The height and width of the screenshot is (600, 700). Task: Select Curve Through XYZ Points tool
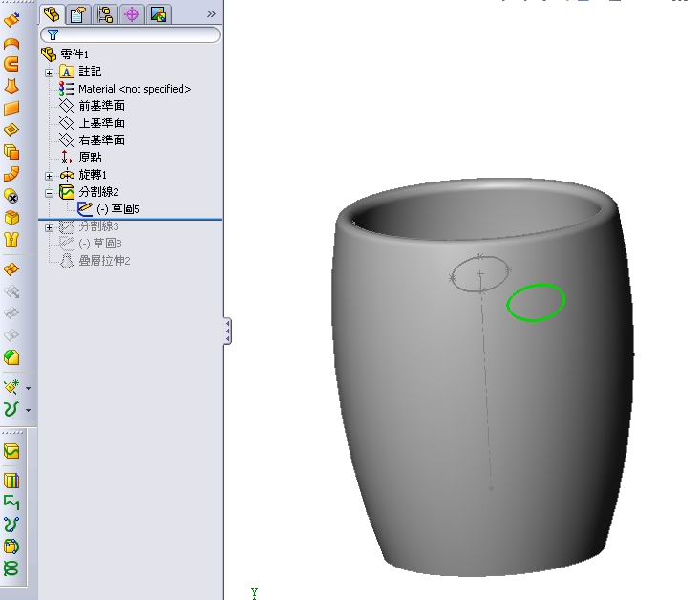[x=11, y=525]
